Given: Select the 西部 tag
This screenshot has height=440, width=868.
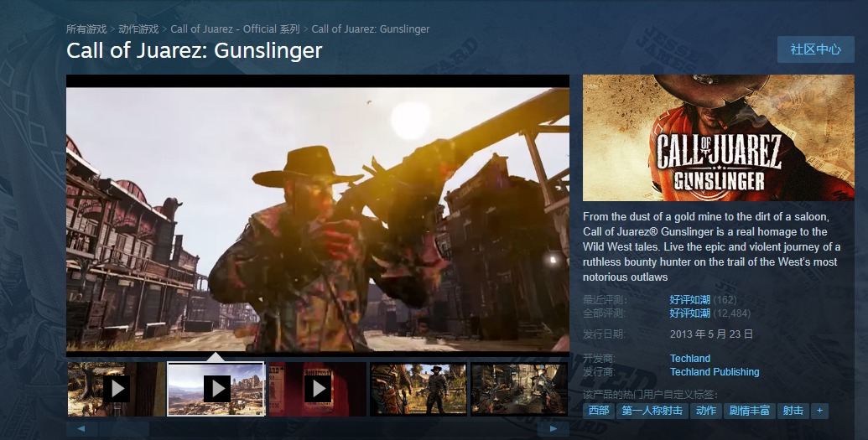Looking at the screenshot, I should pyautogui.click(x=599, y=411).
